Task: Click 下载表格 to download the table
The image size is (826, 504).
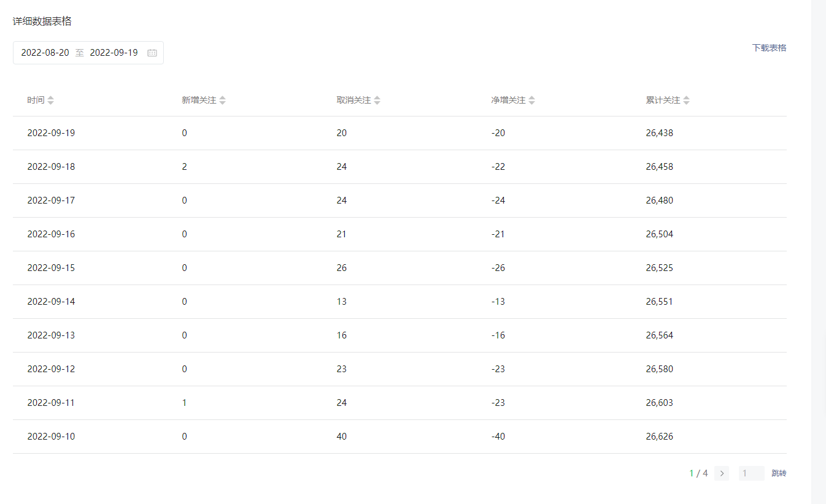Action: (769, 48)
